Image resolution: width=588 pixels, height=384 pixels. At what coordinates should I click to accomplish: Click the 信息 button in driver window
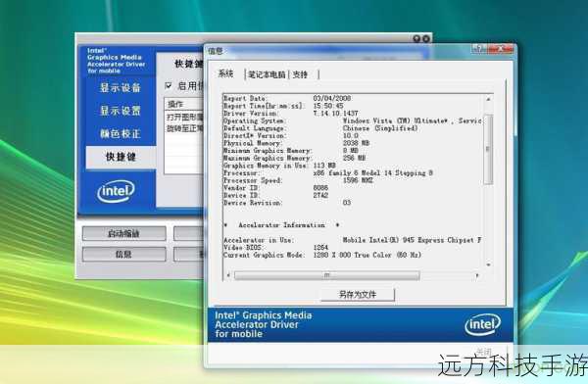(123, 255)
